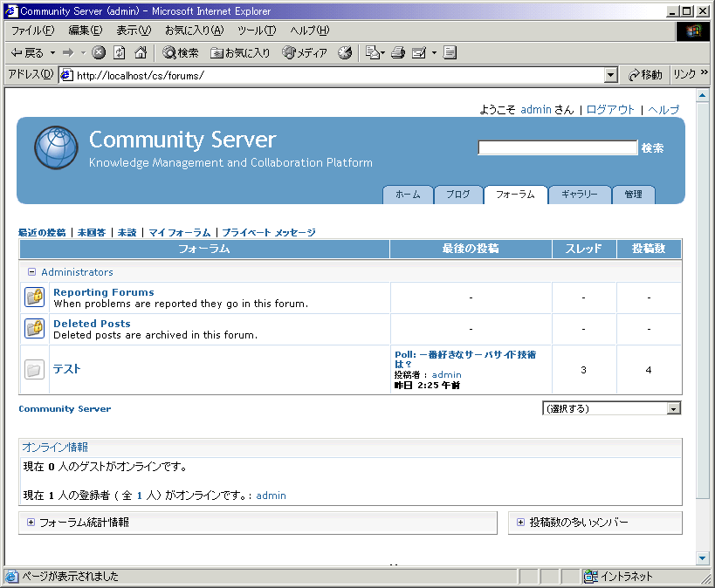Click the Internet Explorer title bar icon
Viewport: 715px width, 588px height.
click(x=11, y=11)
